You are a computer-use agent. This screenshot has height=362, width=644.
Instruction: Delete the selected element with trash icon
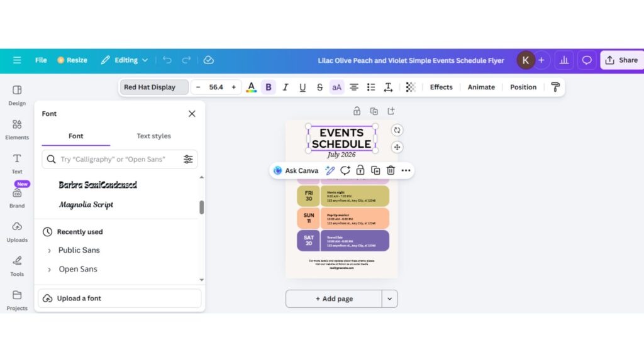[391, 170]
